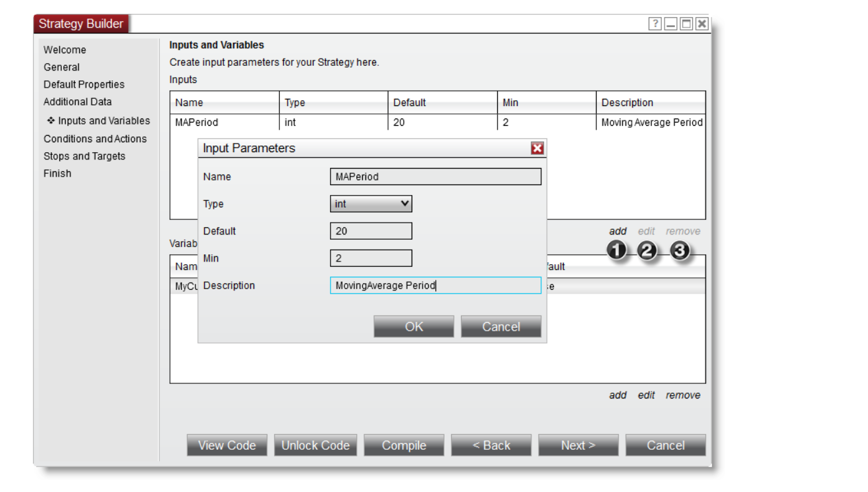Add a new input parameter
This screenshot has height=492, width=868.
[618, 231]
